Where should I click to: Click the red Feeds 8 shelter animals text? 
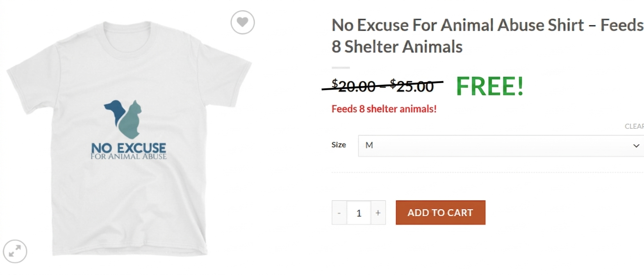[384, 109]
